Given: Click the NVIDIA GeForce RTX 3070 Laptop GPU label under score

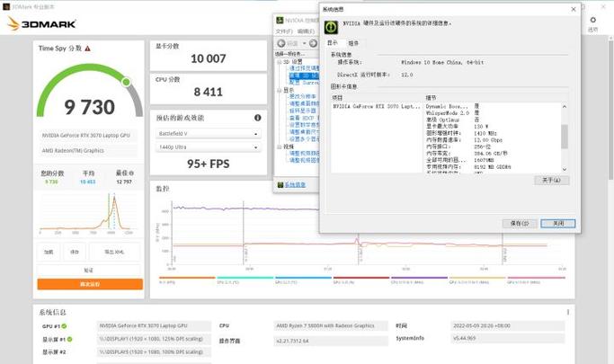Looking at the screenshot, I should coord(88,136).
